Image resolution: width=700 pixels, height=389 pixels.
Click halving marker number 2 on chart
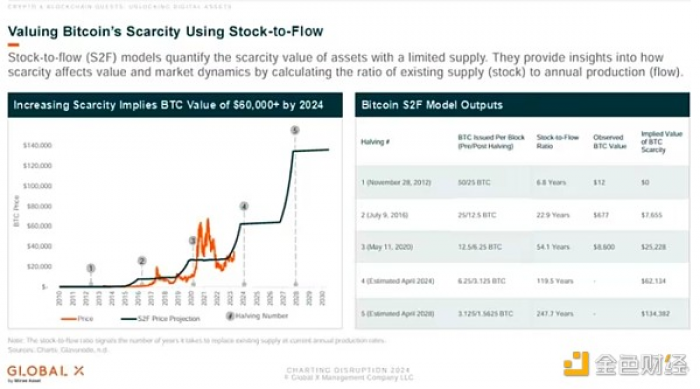tap(142, 261)
